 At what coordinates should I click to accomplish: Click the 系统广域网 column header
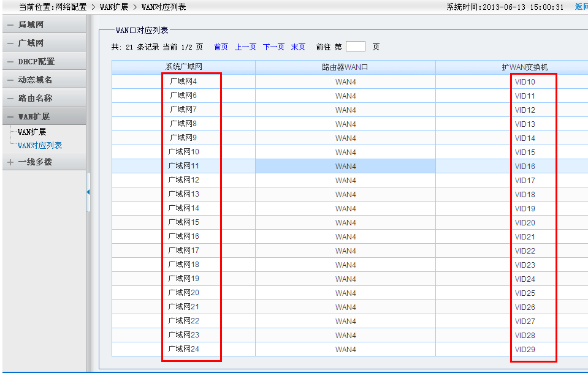(x=183, y=67)
